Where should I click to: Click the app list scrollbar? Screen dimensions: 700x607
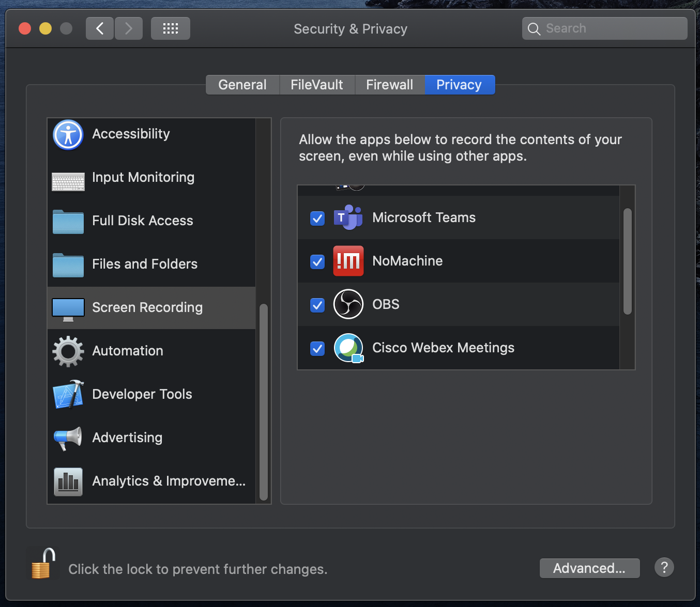(x=627, y=261)
